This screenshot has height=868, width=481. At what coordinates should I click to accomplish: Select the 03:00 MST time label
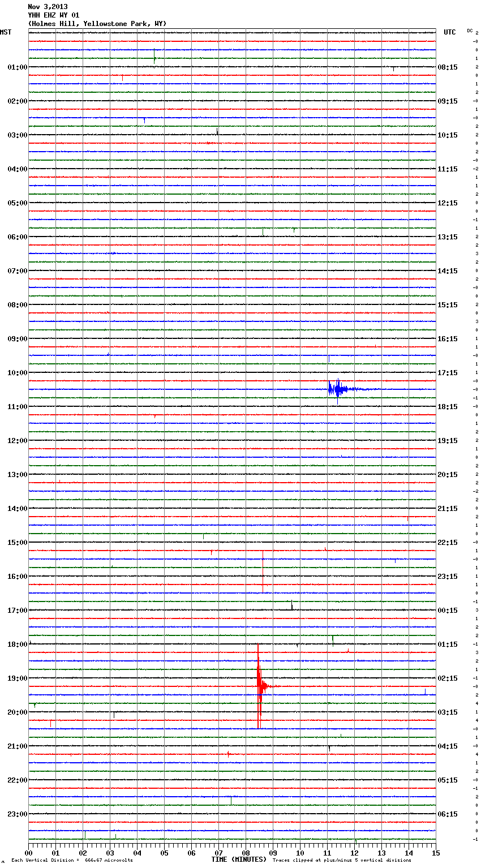pyautogui.click(x=18, y=135)
